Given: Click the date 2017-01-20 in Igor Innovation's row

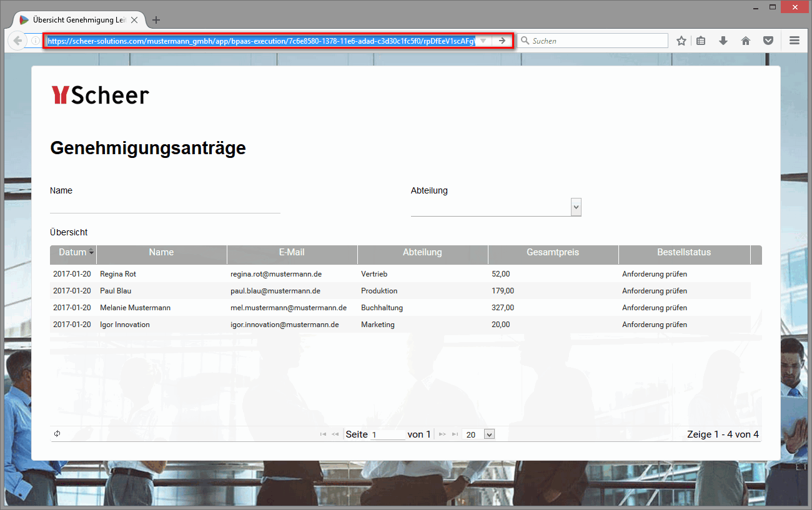Looking at the screenshot, I should pos(72,325).
